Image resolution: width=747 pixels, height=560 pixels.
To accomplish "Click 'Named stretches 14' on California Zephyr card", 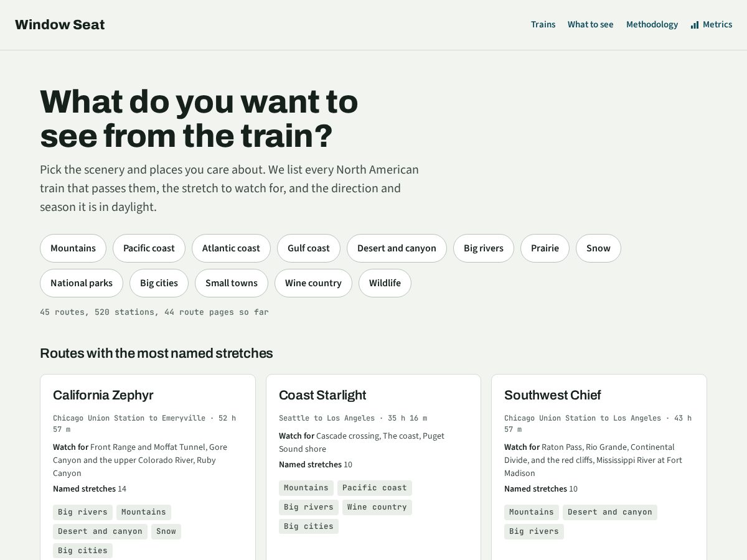I will pyautogui.click(x=90, y=489).
